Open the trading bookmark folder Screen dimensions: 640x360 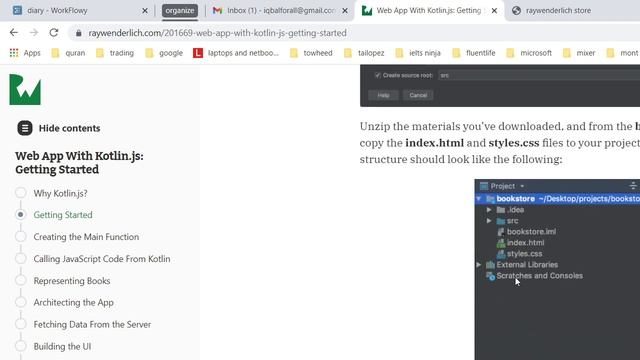(x=115, y=53)
